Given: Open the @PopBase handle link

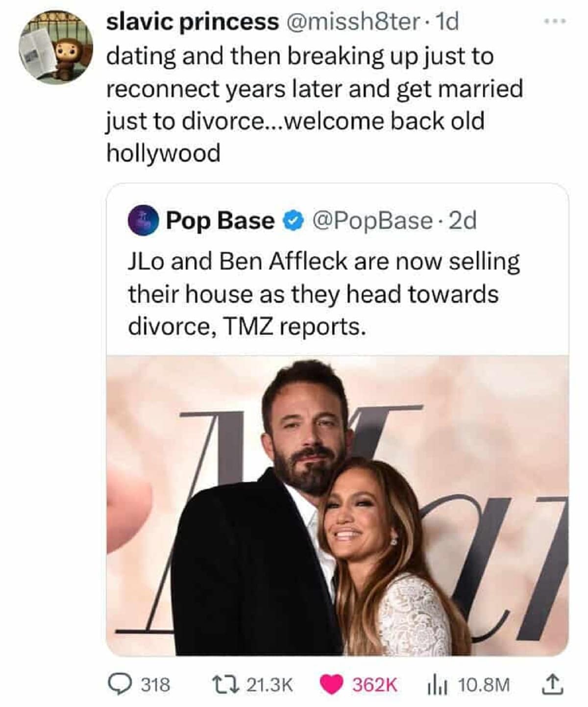Looking at the screenshot, I should pyautogui.click(x=372, y=221).
